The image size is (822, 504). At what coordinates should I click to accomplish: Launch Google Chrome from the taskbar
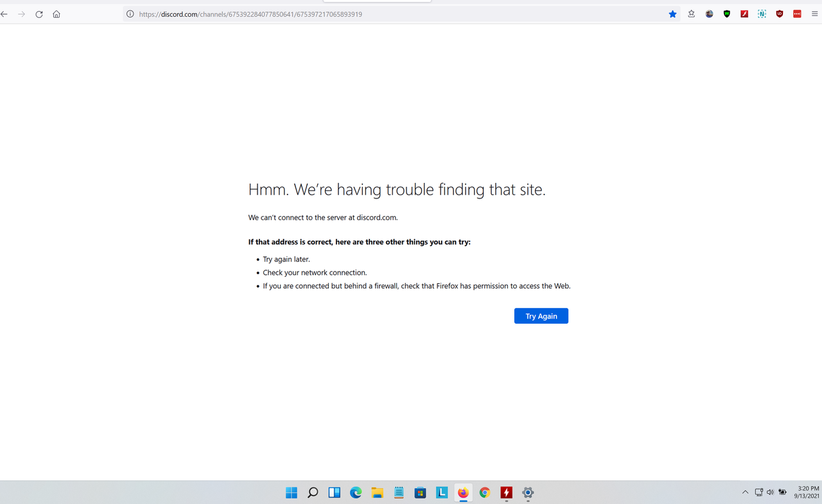(x=484, y=492)
